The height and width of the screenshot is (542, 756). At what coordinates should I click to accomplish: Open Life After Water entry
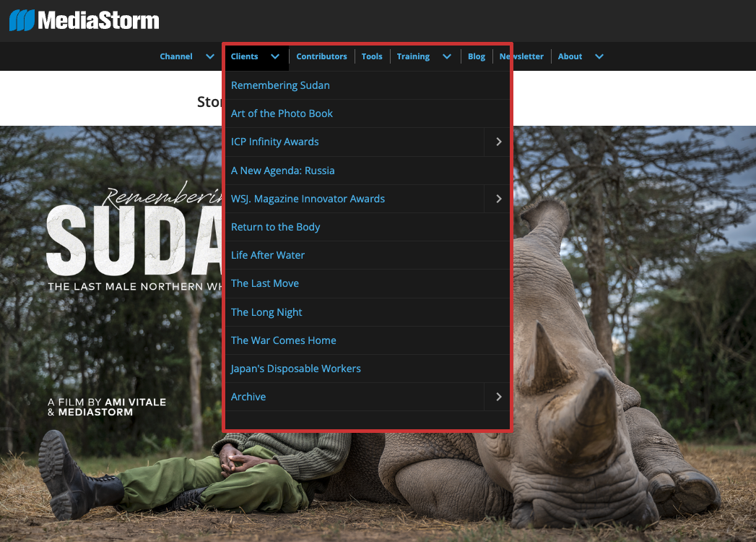pyautogui.click(x=268, y=255)
